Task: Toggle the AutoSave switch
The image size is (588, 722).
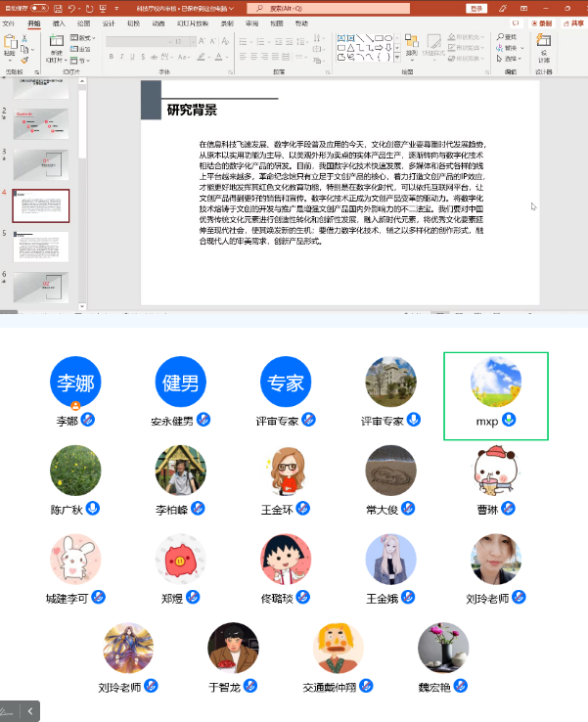Action: [x=39, y=8]
